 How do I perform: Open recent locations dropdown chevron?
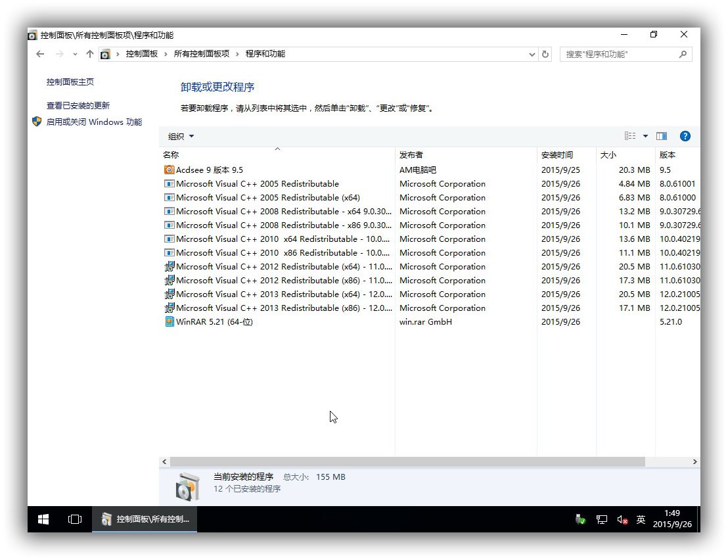[75, 55]
